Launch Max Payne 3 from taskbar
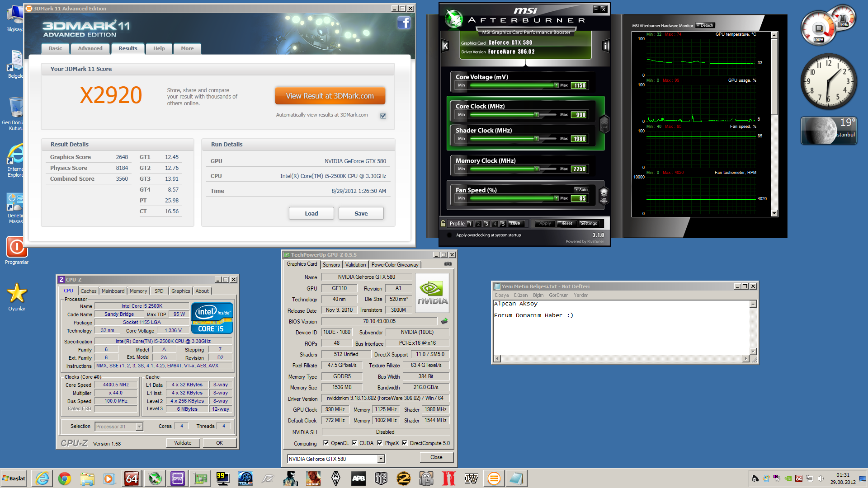868x488 pixels. pos(313,479)
